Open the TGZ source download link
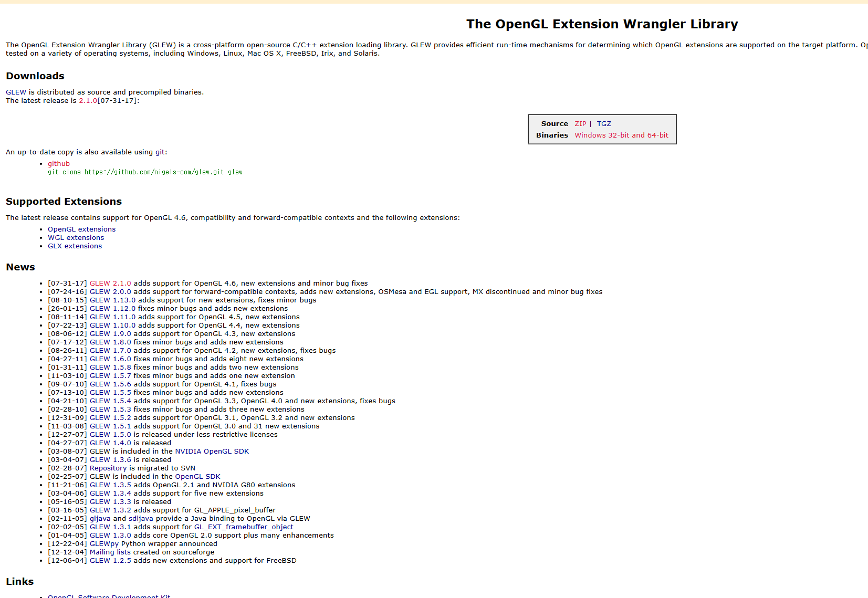This screenshot has height=598, width=868. (604, 124)
